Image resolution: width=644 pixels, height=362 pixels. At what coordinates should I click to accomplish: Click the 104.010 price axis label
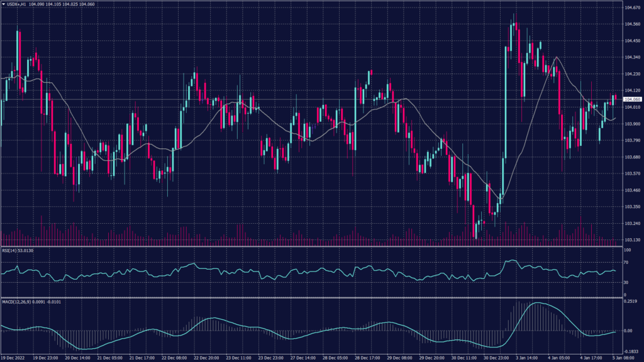pos(630,107)
